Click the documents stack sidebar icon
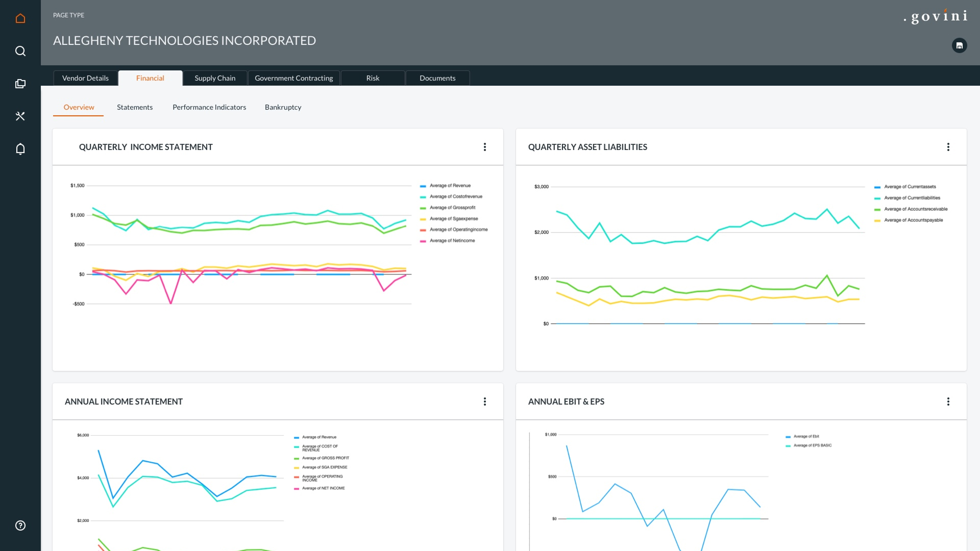This screenshot has height=551, width=980. [x=20, y=84]
